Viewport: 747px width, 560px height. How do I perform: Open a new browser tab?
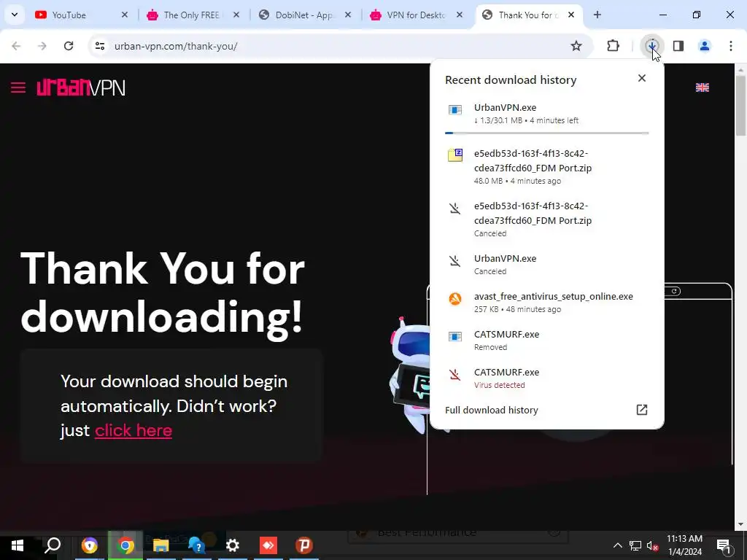(x=597, y=15)
